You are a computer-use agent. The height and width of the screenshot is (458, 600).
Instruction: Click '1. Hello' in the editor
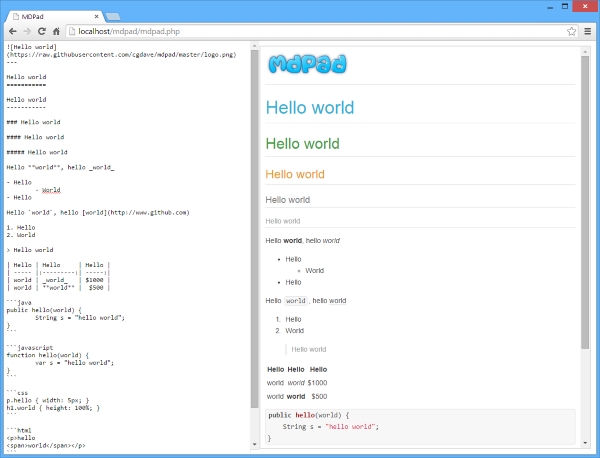click(21, 228)
